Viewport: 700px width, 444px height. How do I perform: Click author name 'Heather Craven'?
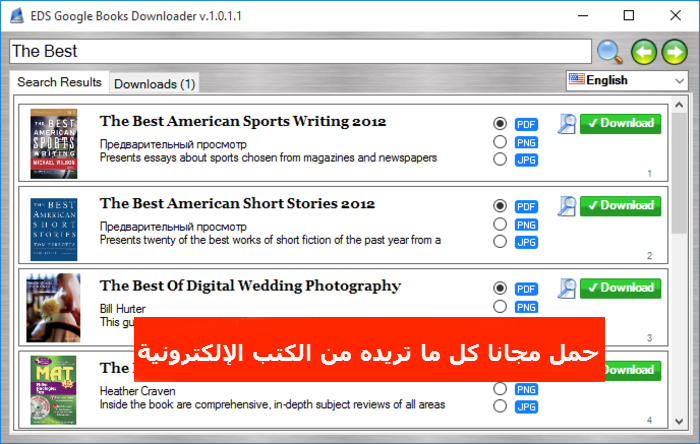click(138, 391)
